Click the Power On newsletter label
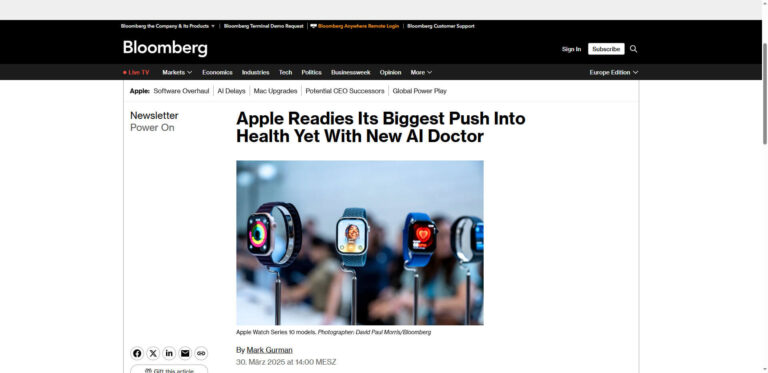 [152, 128]
